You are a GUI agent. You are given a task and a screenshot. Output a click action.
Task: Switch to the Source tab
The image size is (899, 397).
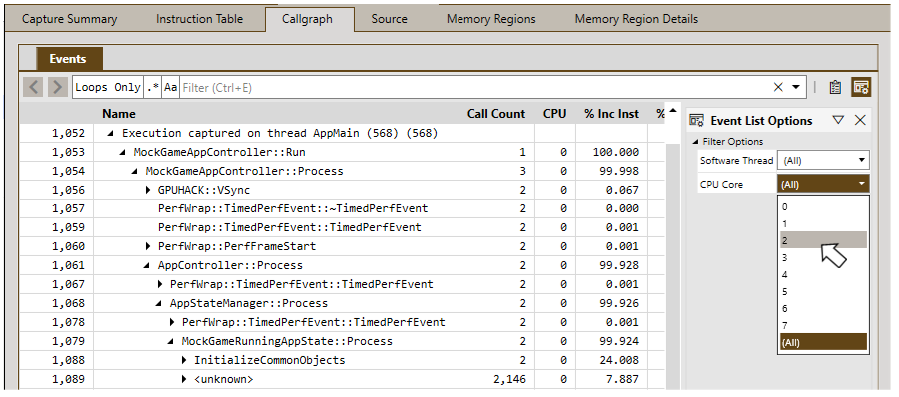coord(389,19)
